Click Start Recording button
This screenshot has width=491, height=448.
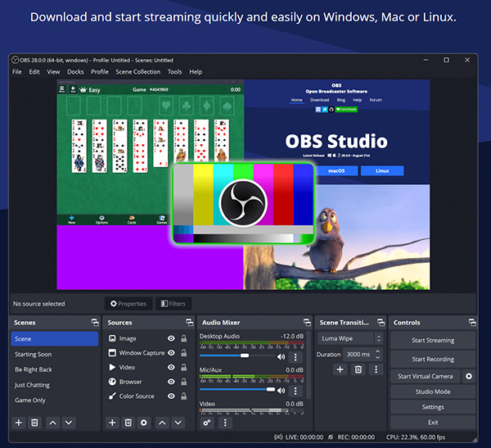coord(433,360)
